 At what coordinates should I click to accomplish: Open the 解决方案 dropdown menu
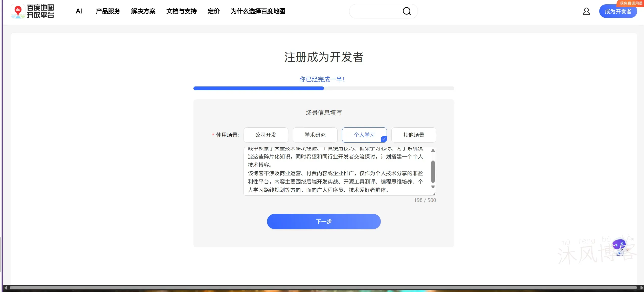(143, 11)
